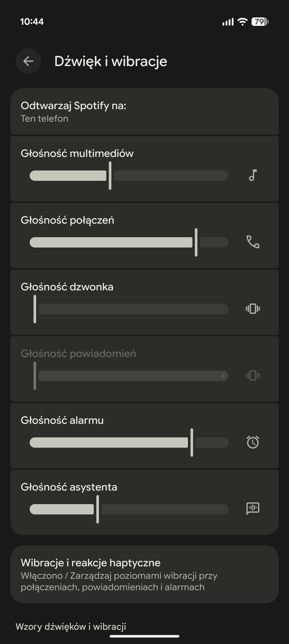The width and height of the screenshot is (289, 644).
Task: Tap the back arrow button
Action: pyautogui.click(x=28, y=61)
